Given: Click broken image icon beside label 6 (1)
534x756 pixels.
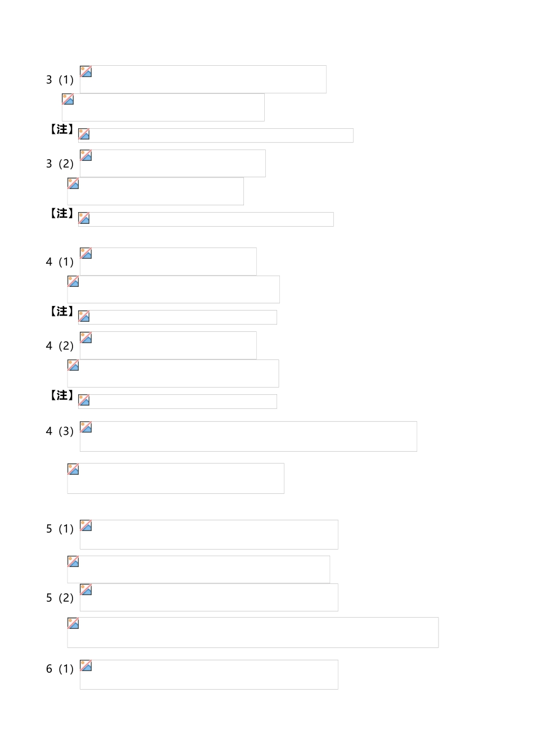Looking at the screenshot, I should click(x=86, y=666).
